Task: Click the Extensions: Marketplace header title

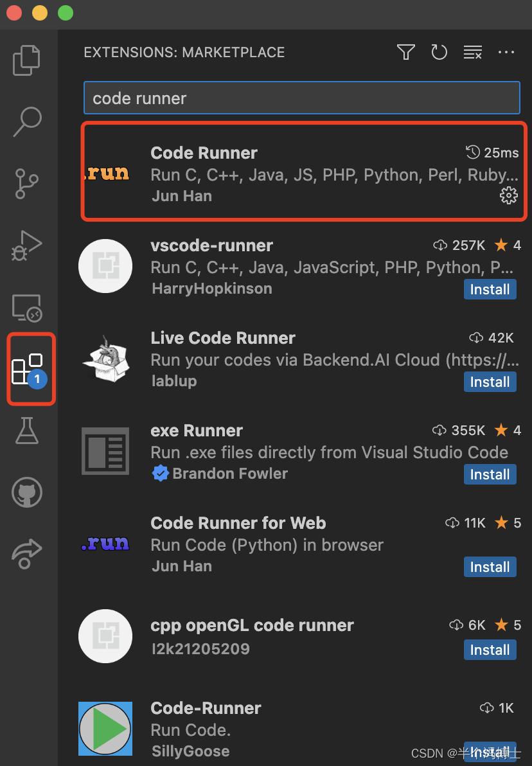Action: pyautogui.click(x=184, y=52)
